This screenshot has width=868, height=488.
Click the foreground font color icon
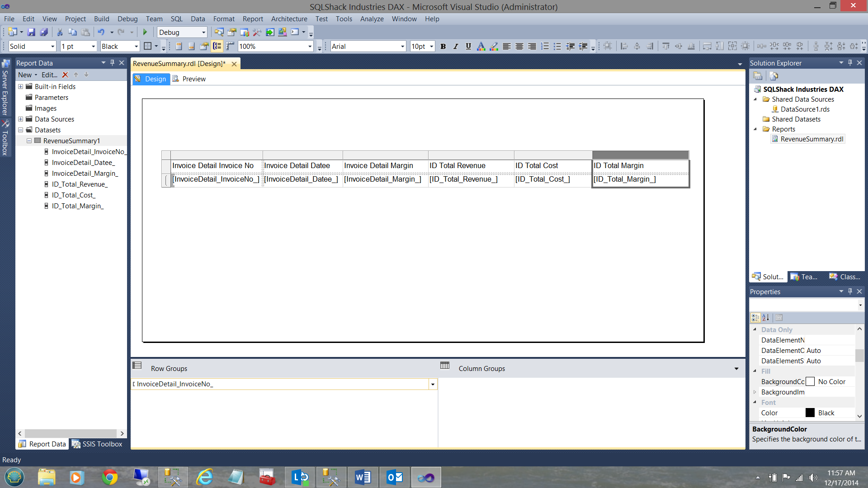(x=481, y=46)
